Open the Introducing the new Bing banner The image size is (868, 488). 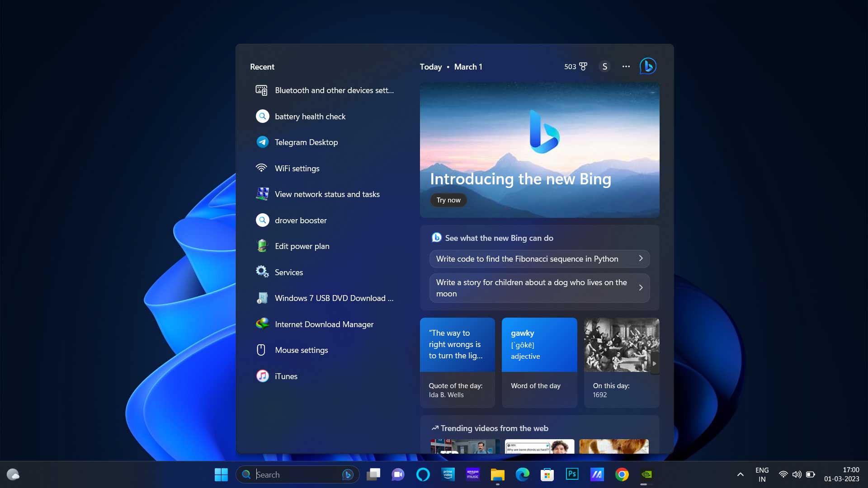pos(540,150)
